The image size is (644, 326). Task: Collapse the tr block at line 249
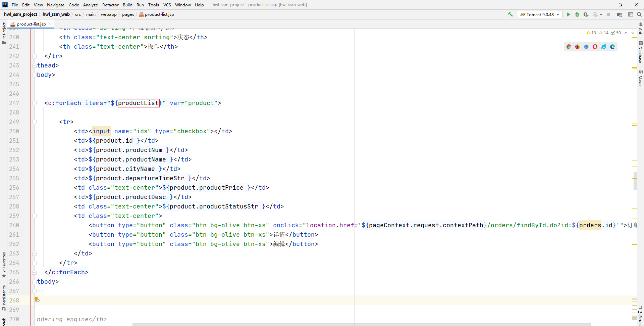34,122
